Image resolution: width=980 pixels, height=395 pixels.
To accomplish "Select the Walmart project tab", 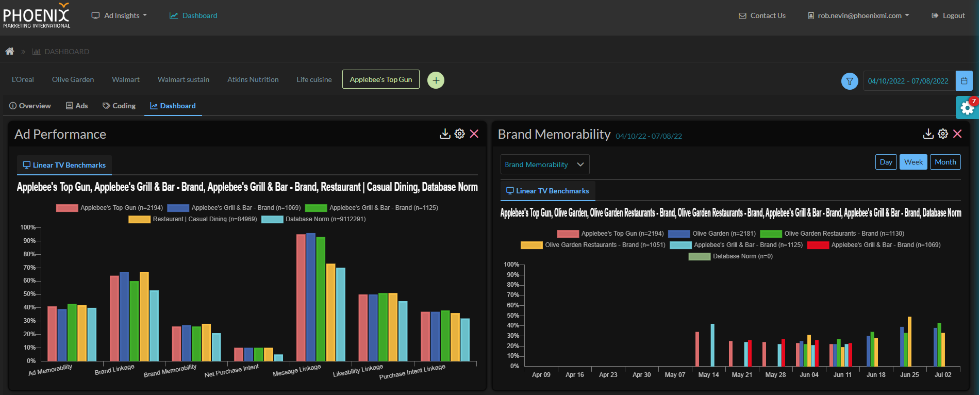I will [x=126, y=79].
